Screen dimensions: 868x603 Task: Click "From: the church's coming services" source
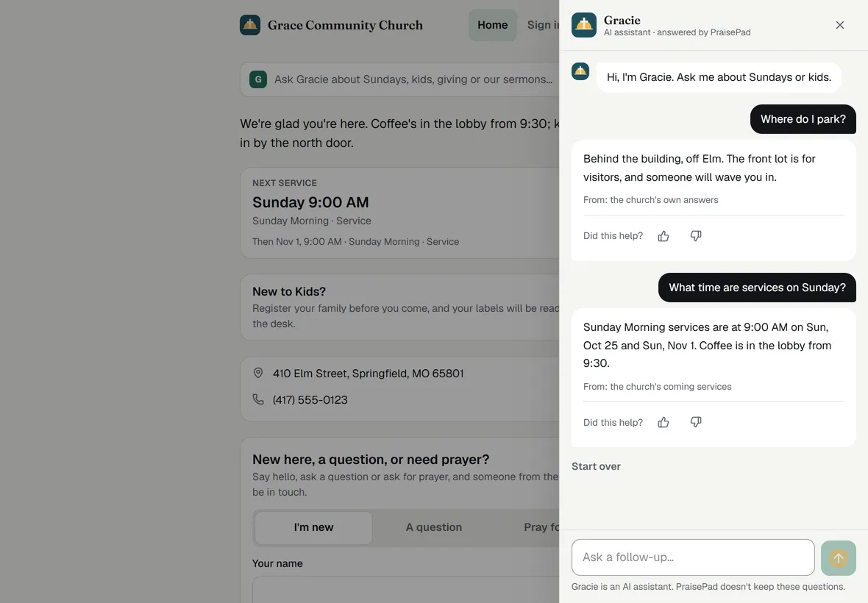click(x=658, y=387)
